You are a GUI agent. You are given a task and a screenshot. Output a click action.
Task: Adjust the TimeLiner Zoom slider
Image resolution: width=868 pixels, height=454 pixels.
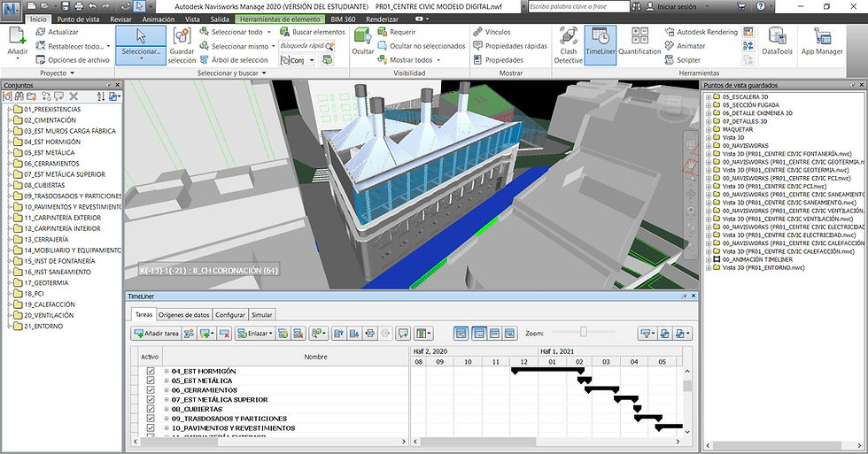[x=584, y=332]
